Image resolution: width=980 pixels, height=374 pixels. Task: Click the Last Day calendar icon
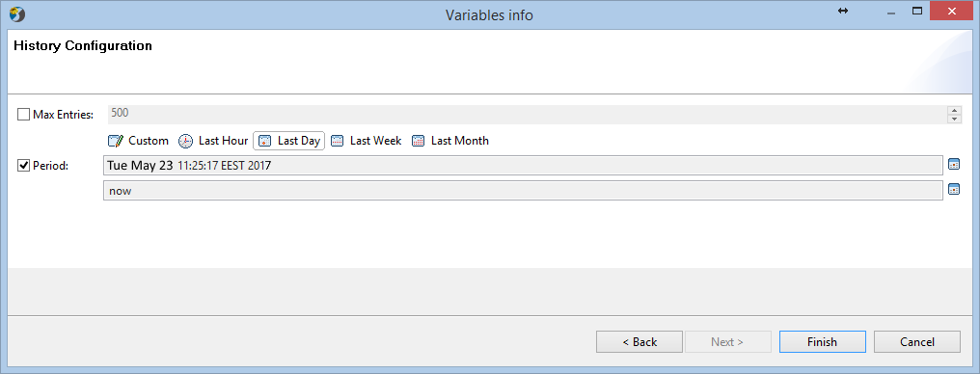[x=265, y=141]
